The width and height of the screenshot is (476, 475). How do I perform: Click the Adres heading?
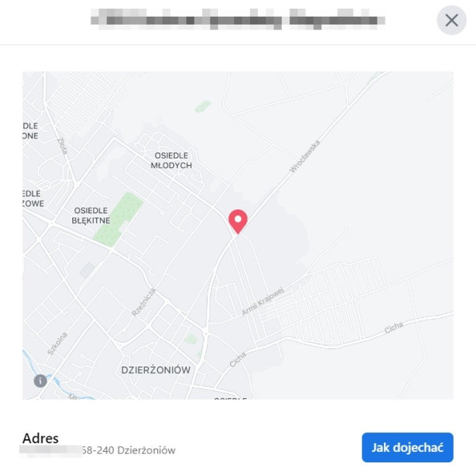click(x=40, y=439)
